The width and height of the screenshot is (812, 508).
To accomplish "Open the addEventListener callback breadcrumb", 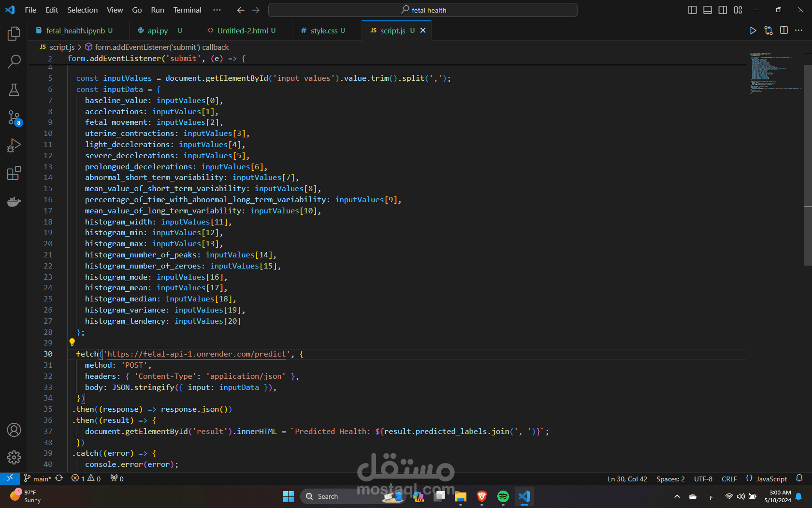I will (161, 47).
